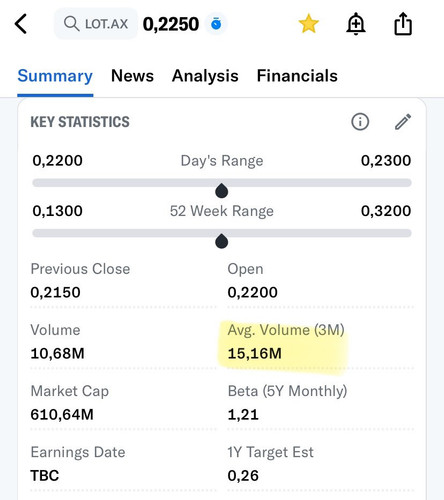The image size is (444, 500).
Task: Open the share icon
Action: (x=403, y=24)
